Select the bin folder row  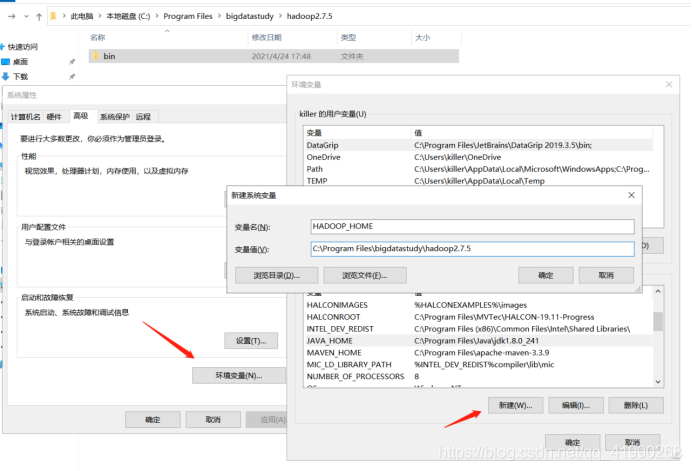click(274, 56)
